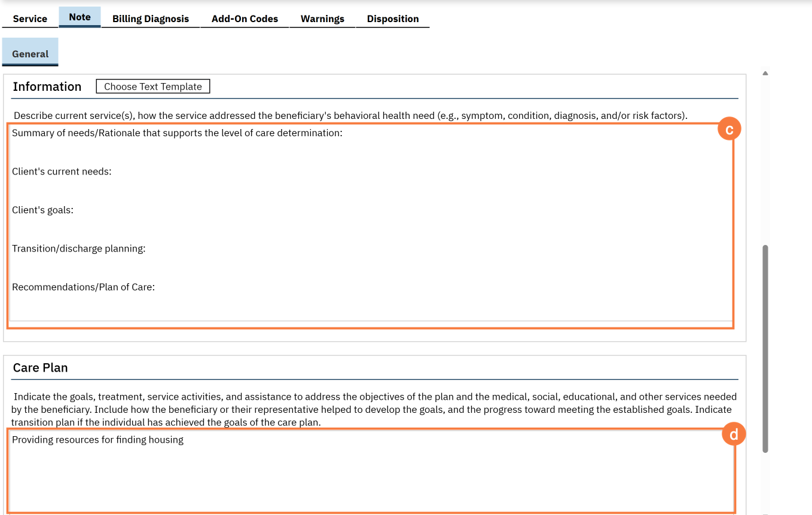
Task: Open the Billing Diagnosis tab
Action: pos(151,19)
